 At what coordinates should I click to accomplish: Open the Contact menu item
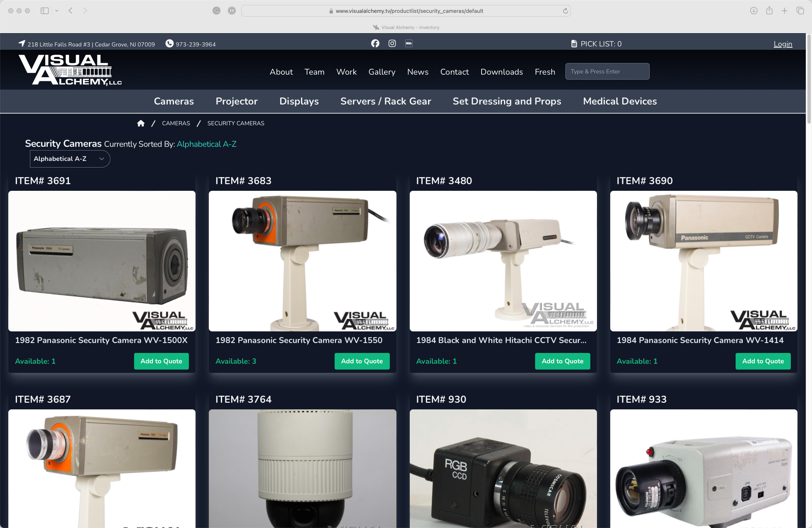pyautogui.click(x=455, y=72)
